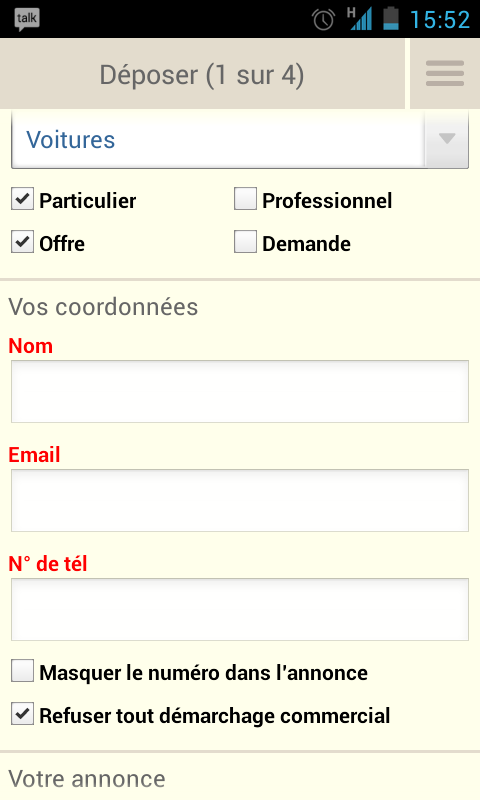
Task: Expand the Voitures dropdown arrow
Action: [x=446, y=139]
